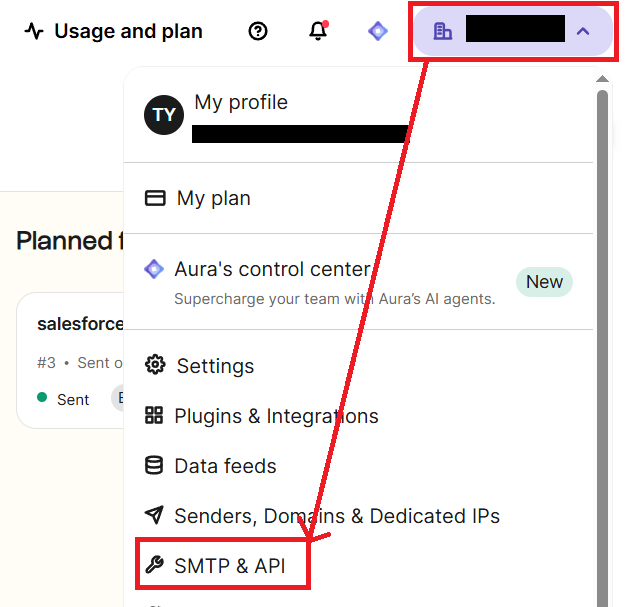The height and width of the screenshot is (607, 640).
Task: Open My plan menu item
Action: click(x=358, y=198)
